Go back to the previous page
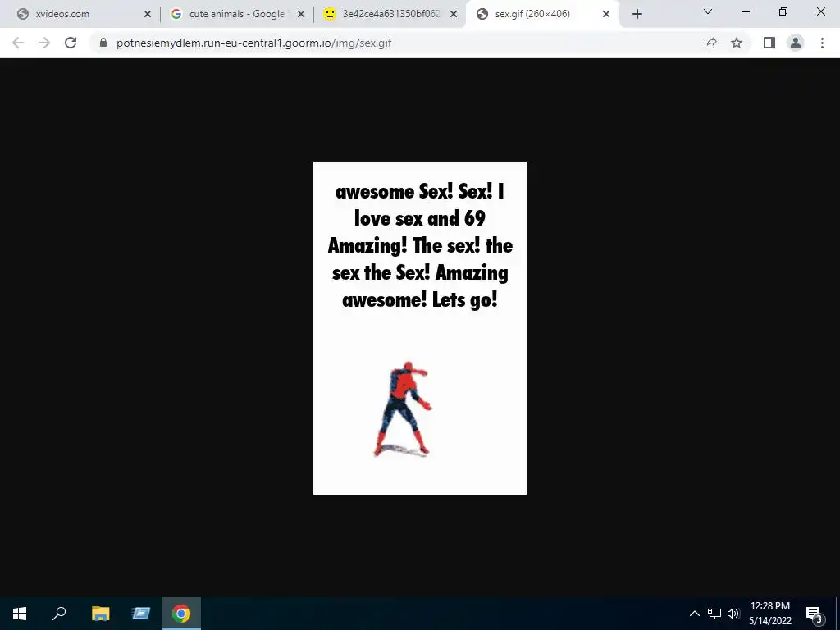Viewport: 840px width, 630px height. pyautogui.click(x=18, y=43)
